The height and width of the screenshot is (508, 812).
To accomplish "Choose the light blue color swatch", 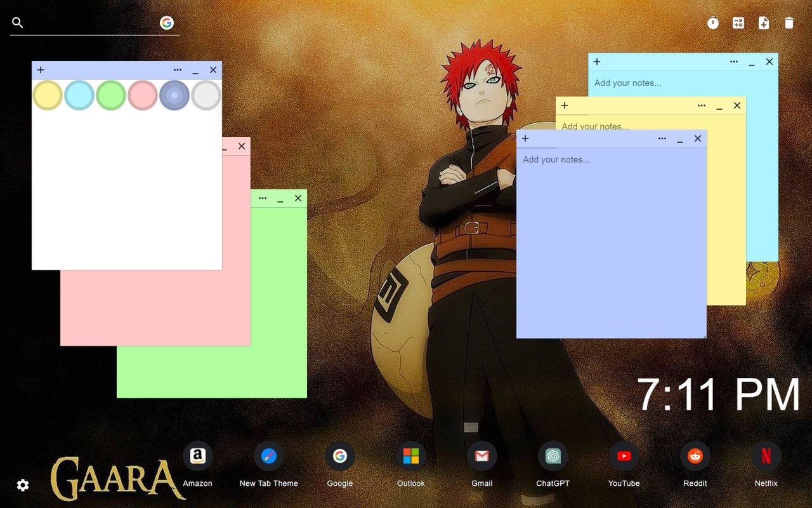I will (79, 95).
